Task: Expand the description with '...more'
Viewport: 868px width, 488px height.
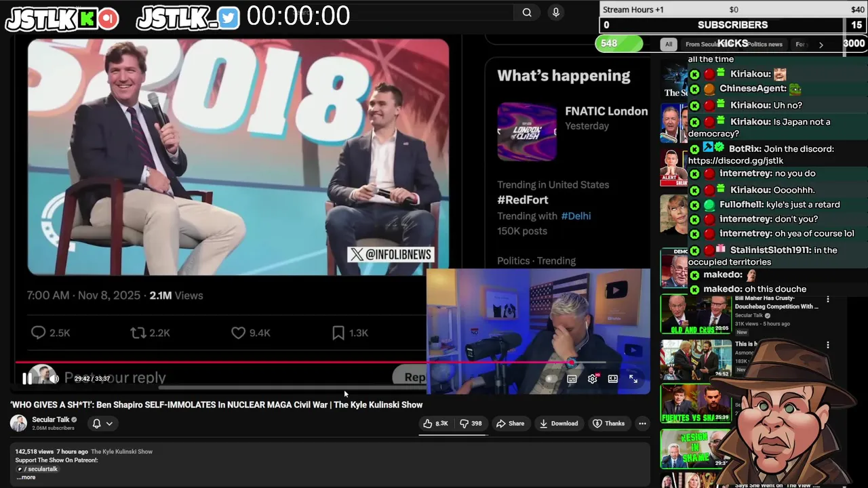Action: click(26, 477)
